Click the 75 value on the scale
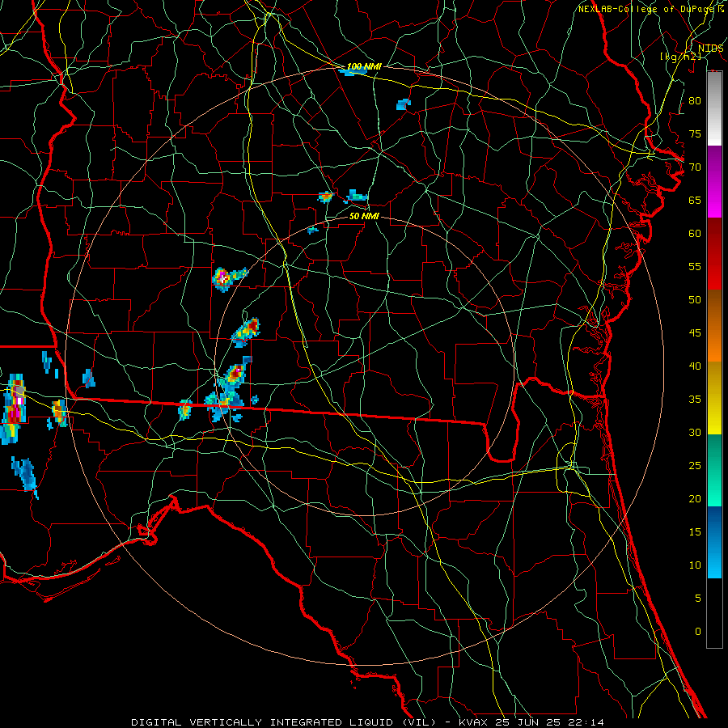The image size is (728, 728). click(695, 134)
